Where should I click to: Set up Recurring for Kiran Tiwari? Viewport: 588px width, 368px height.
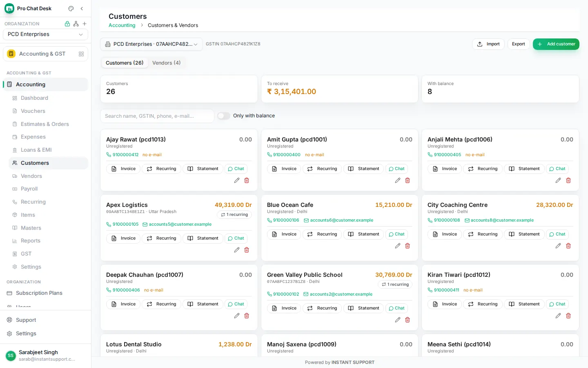coord(483,304)
